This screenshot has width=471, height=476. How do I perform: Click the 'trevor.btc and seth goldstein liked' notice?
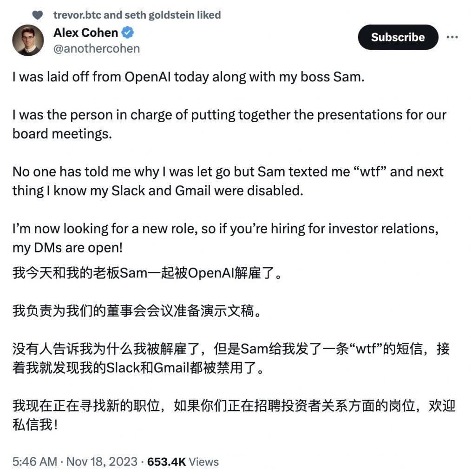click(x=137, y=14)
